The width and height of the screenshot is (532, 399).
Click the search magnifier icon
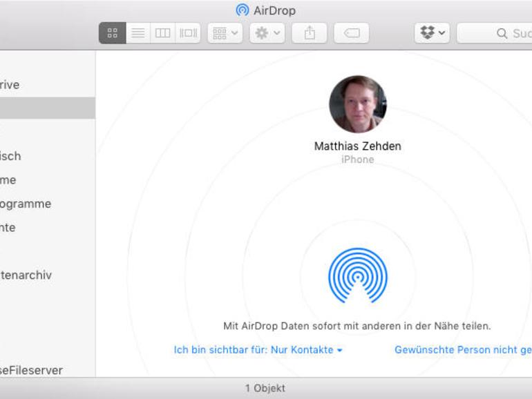click(x=502, y=33)
